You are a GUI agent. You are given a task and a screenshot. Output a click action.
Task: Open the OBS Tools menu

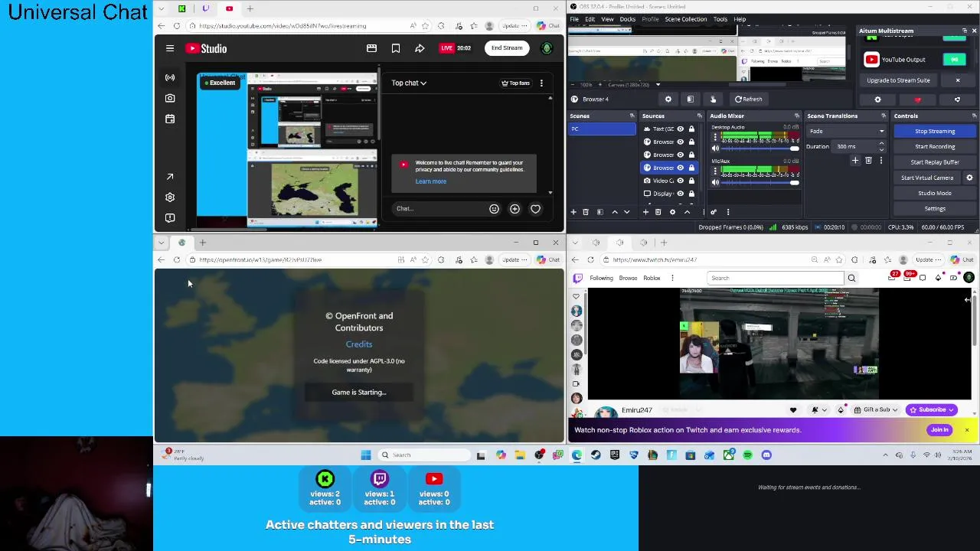[720, 19]
